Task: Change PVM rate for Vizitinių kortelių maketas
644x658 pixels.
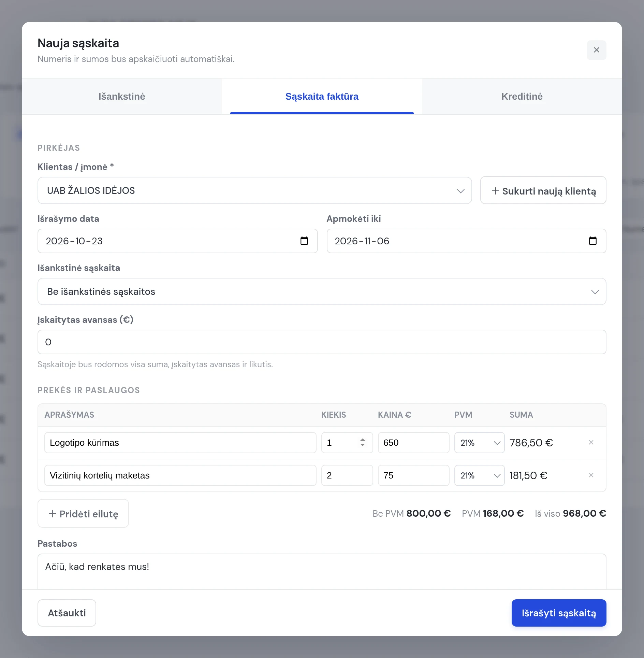Action: coord(479,475)
